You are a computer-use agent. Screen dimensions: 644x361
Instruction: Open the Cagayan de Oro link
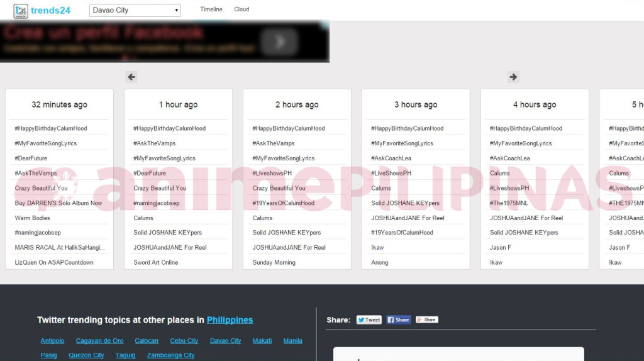[x=99, y=341]
